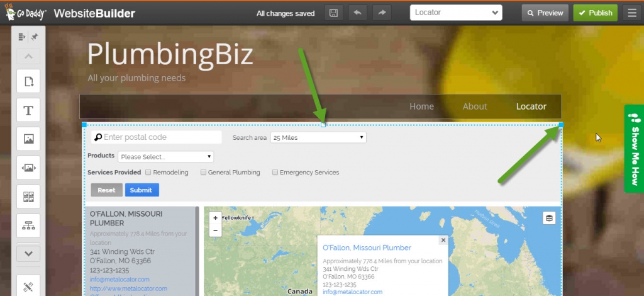Click the Enter postal code field

(157, 137)
